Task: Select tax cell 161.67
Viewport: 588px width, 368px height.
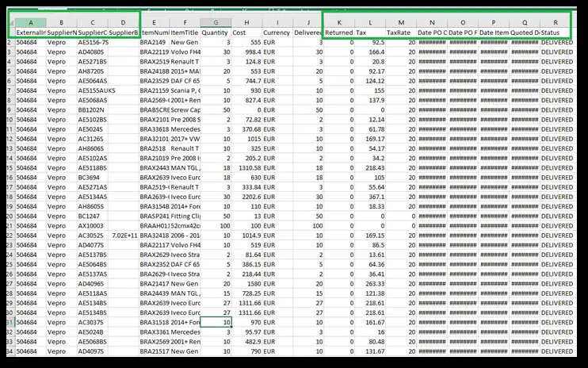Action: (x=370, y=323)
